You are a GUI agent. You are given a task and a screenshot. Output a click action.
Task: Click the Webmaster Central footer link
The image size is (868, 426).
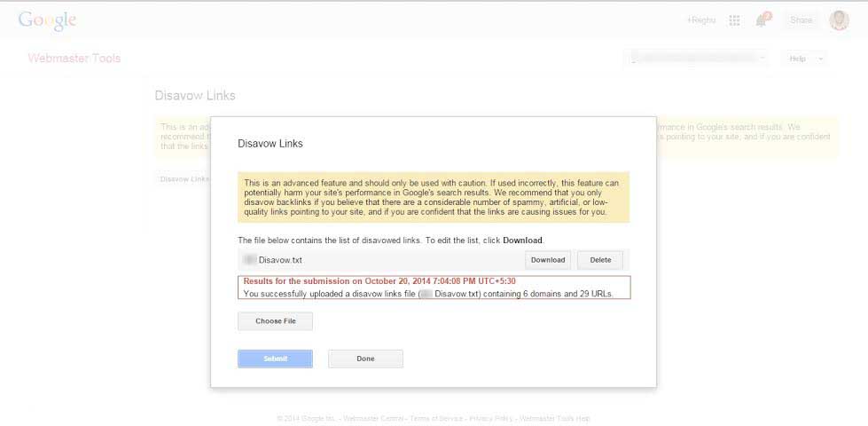[x=373, y=418]
